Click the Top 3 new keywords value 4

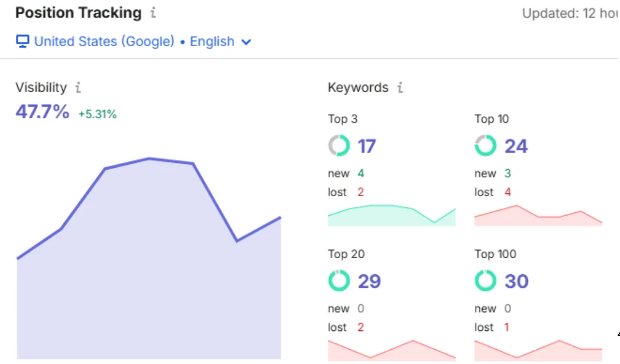361,173
